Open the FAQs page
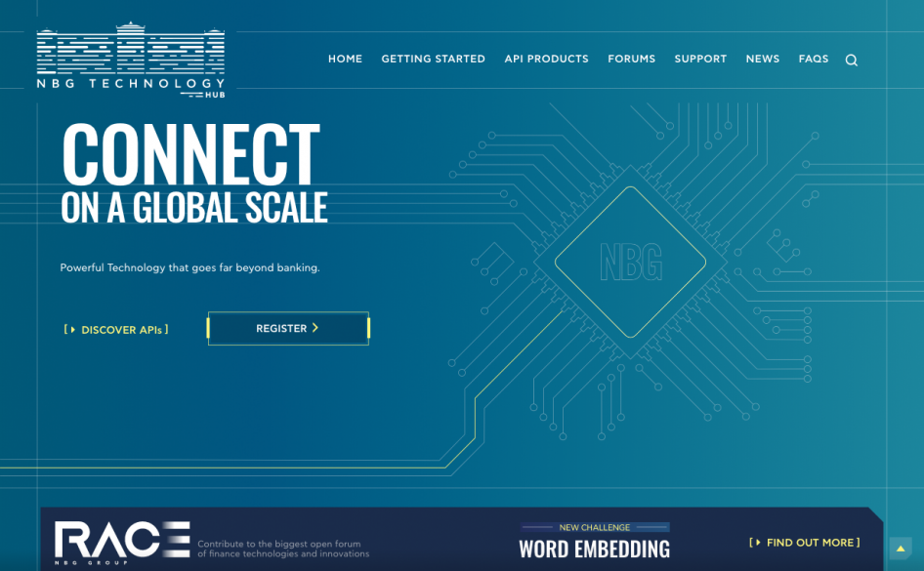The width and height of the screenshot is (924, 571). pyautogui.click(x=814, y=59)
